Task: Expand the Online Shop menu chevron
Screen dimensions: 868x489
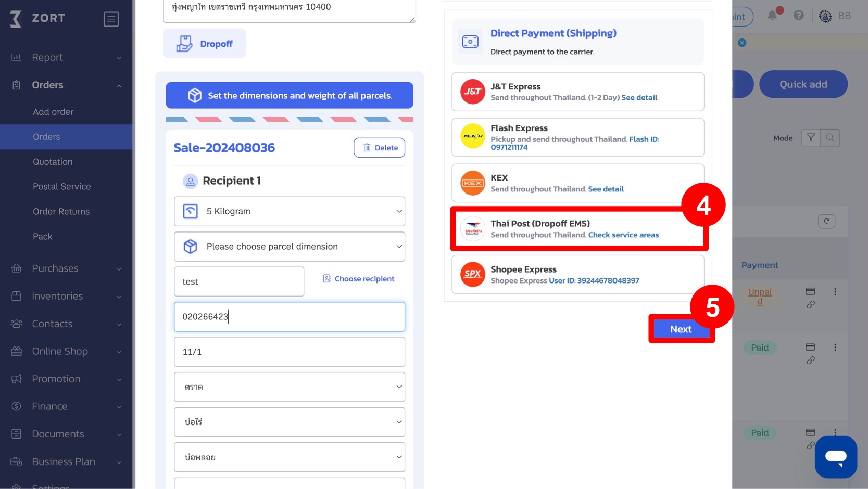Action: click(119, 352)
